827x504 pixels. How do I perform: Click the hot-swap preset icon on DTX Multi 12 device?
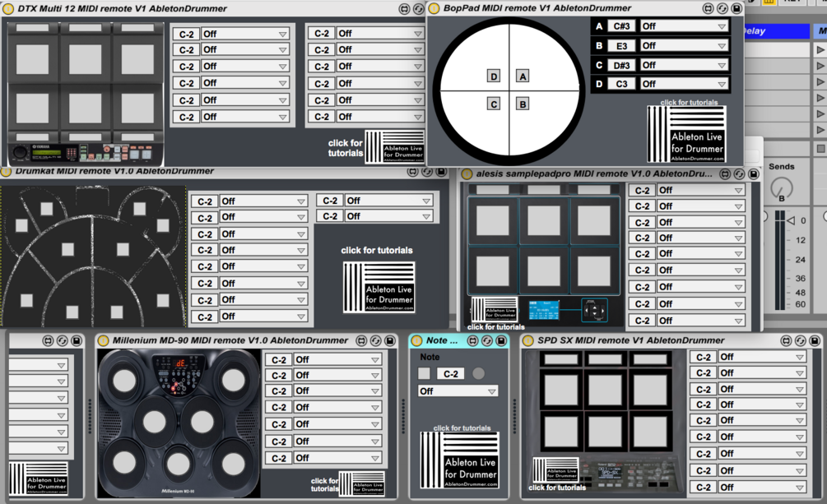[x=418, y=9]
